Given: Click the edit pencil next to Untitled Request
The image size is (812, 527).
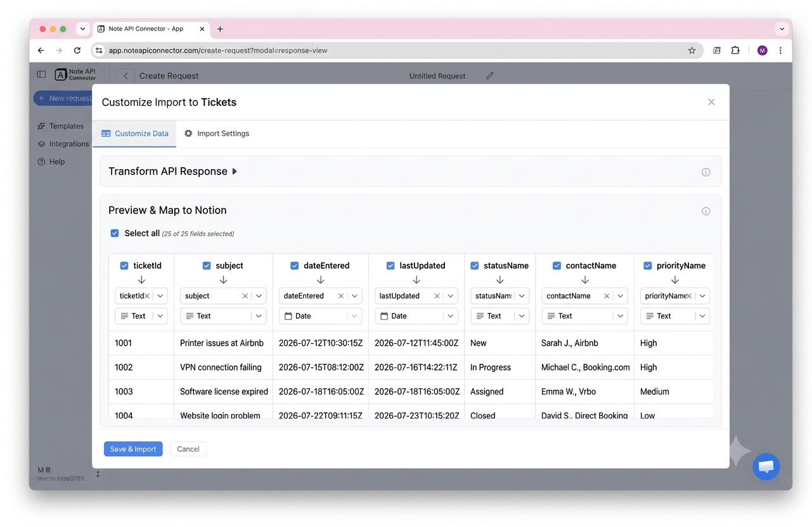Looking at the screenshot, I should click(489, 76).
